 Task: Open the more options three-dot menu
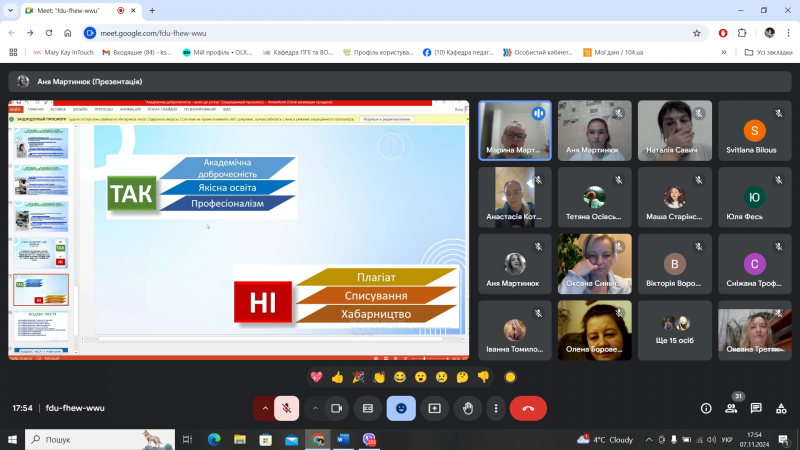(x=496, y=408)
